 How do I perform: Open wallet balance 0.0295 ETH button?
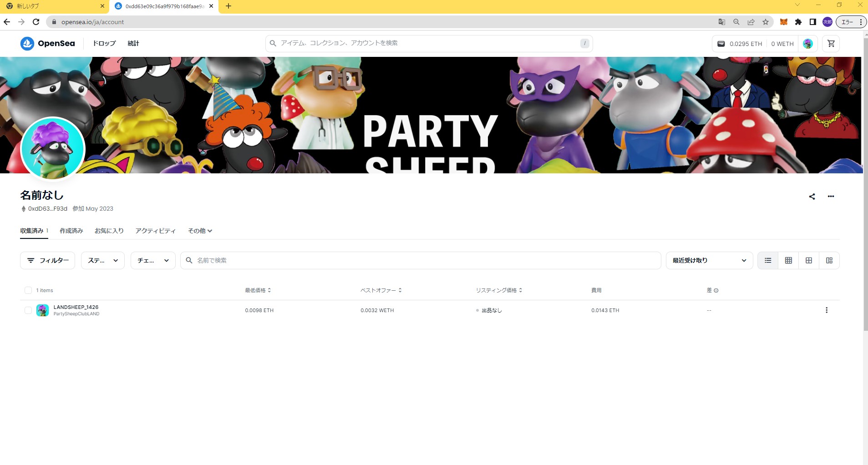pos(740,44)
